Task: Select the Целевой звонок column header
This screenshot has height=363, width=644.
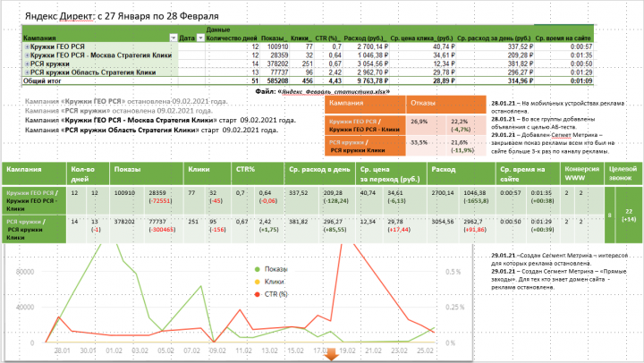Action: click(623, 173)
